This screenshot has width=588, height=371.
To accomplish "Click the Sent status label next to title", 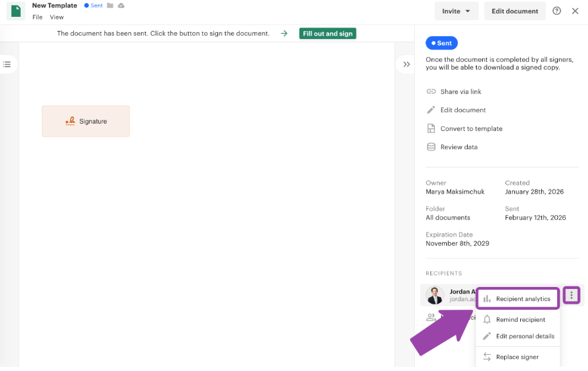I will point(93,5).
